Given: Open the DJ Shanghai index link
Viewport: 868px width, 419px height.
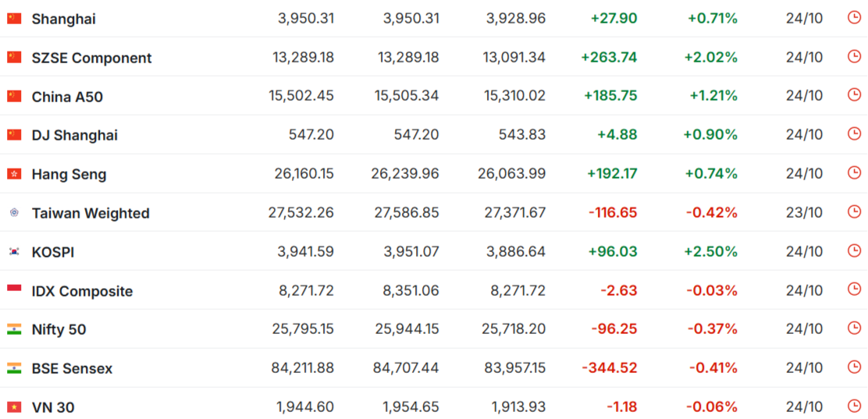Looking at the screenshot, I should (75, 136).
